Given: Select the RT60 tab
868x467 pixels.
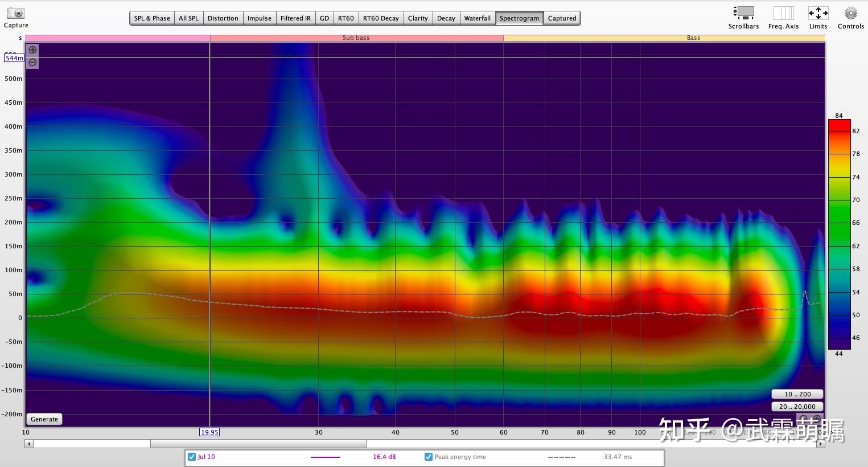Looking at the screenshot, I should (345, 18).
